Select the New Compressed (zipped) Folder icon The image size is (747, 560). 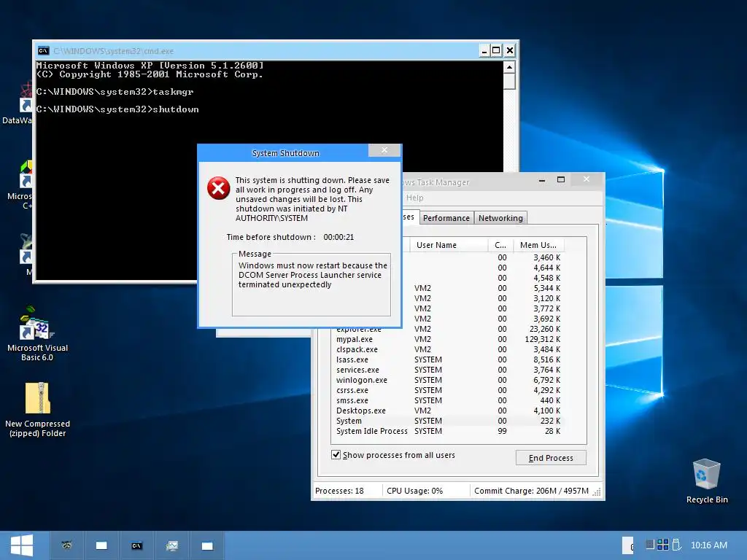click(38, 410)
